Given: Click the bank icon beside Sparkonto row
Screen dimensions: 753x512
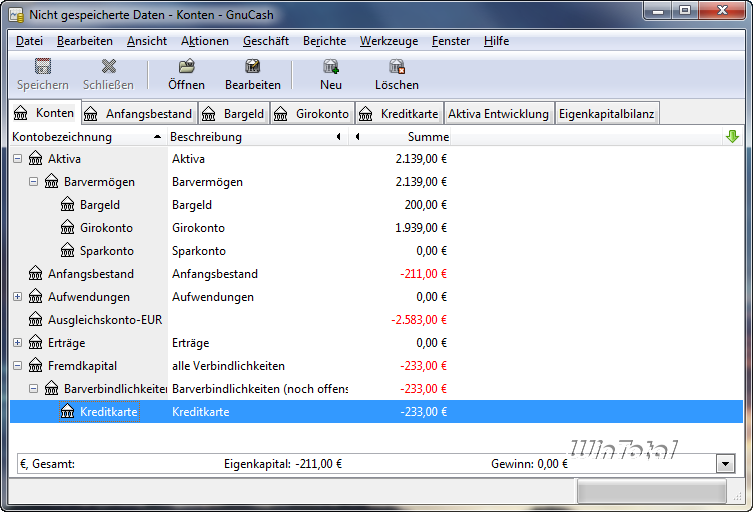Looking at the screenshot, I should click(67, 250).
